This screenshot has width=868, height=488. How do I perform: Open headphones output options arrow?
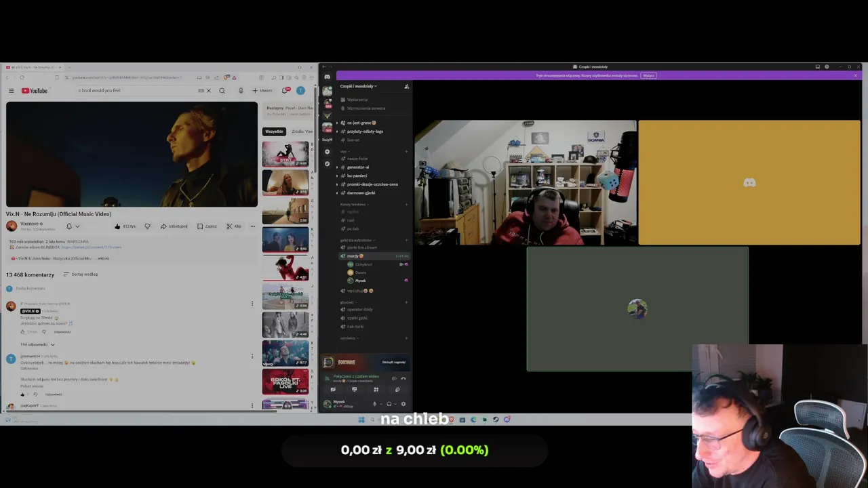pyautogui.click(x=395, y=404)
